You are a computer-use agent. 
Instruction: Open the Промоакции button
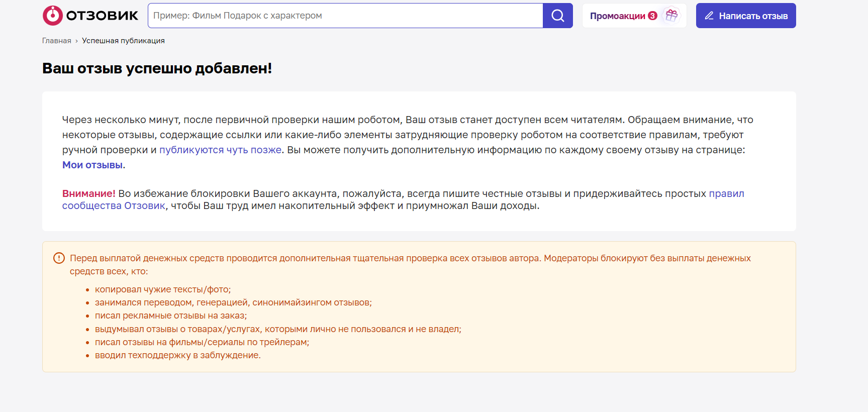pyautogui.click(x=634, y=16)
